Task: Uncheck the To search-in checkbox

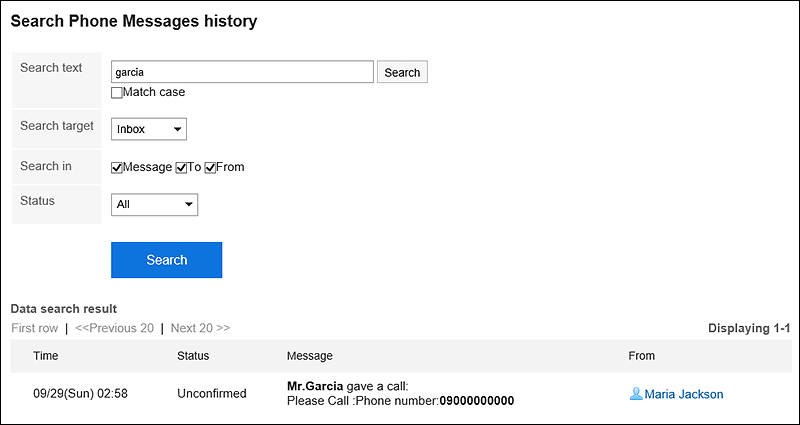Action: pyautogui.click(x=181, y=168)
